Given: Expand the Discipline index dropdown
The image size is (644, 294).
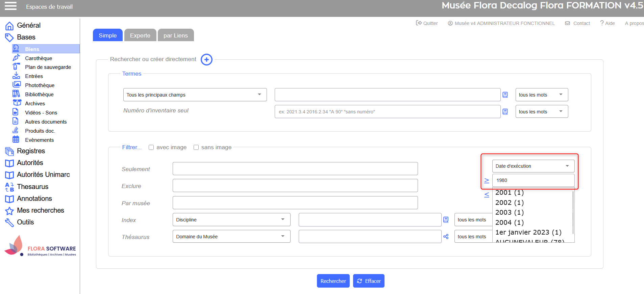Looking at the screenshot, I should point(231,220).
